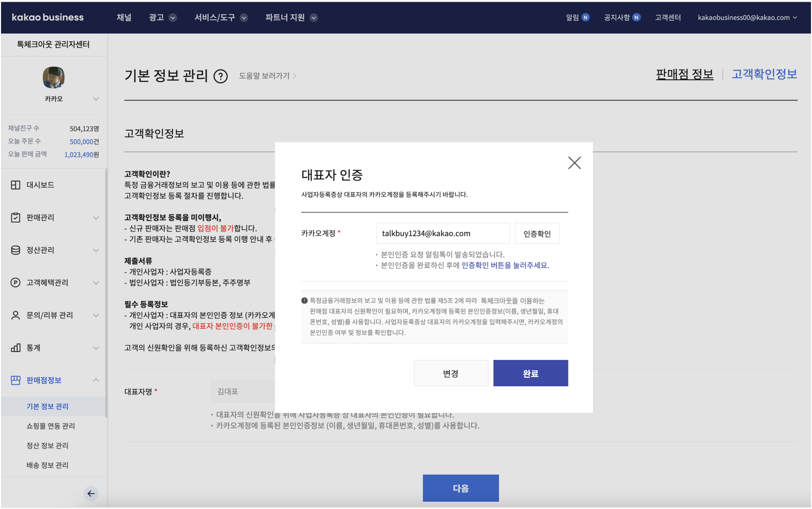Image resolution: width=812 pixels, height=509 pixels.
Task: Click the sales management clipboard icon
Action: click(x=16, y=218)
